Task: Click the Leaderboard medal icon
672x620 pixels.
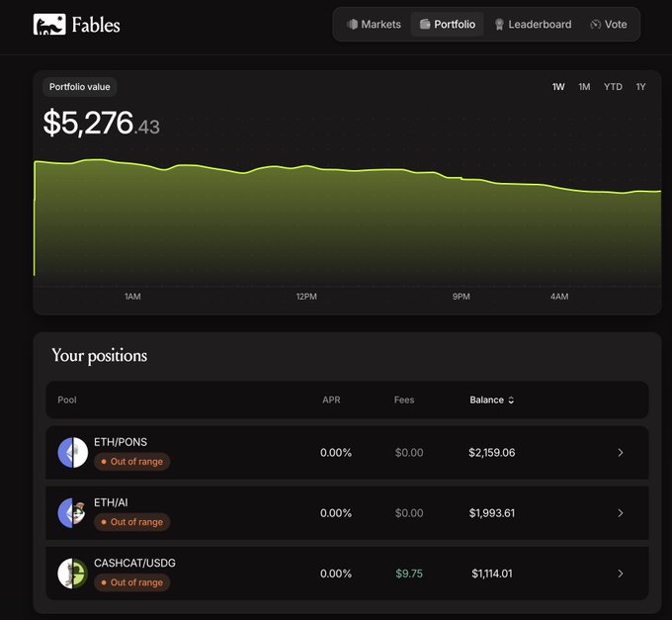Action: tap(499, 25)
